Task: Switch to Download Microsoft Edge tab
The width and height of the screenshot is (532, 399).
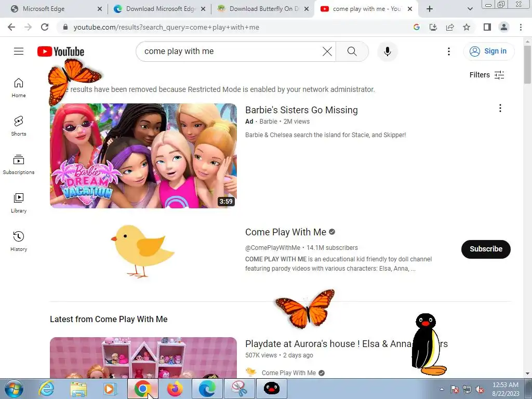Action: pyautogui.click(x=159, y=9)
